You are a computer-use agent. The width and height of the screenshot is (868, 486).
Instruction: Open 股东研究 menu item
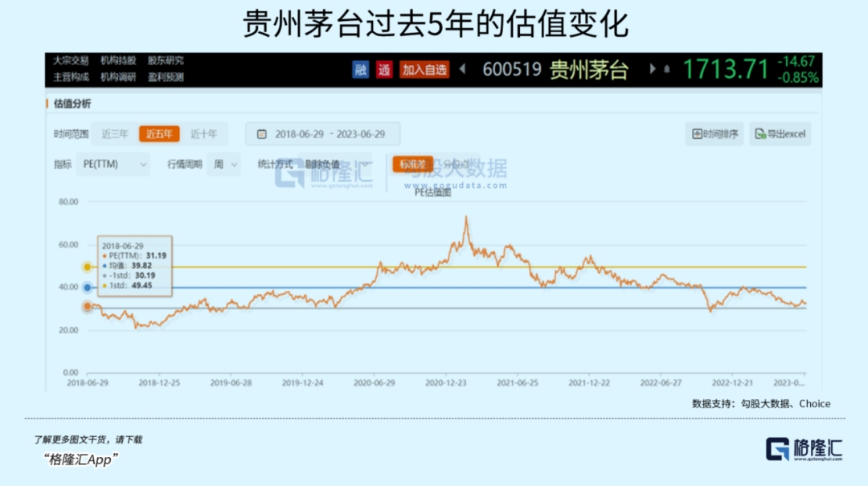tap(166, 60)
